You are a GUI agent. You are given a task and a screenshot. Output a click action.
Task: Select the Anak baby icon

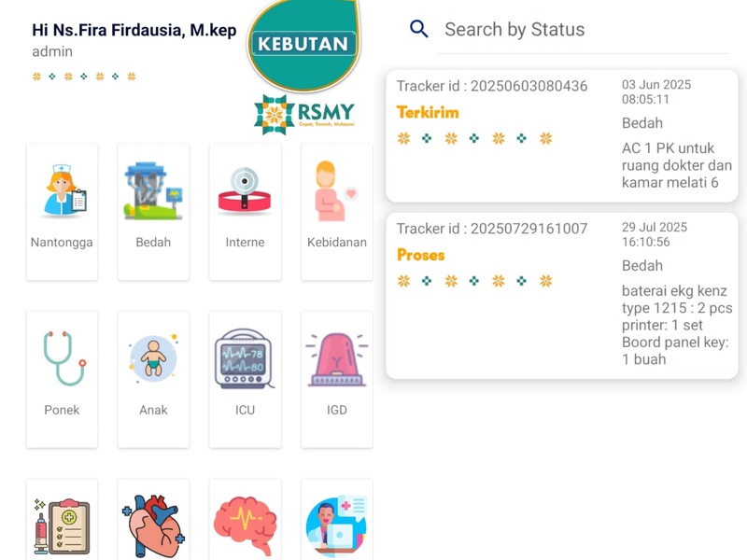click(153, 359)
